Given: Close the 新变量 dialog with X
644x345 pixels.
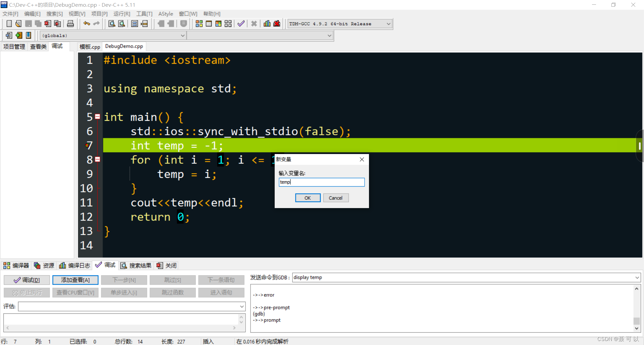Looking at the screenshot, I should point(362,159).
